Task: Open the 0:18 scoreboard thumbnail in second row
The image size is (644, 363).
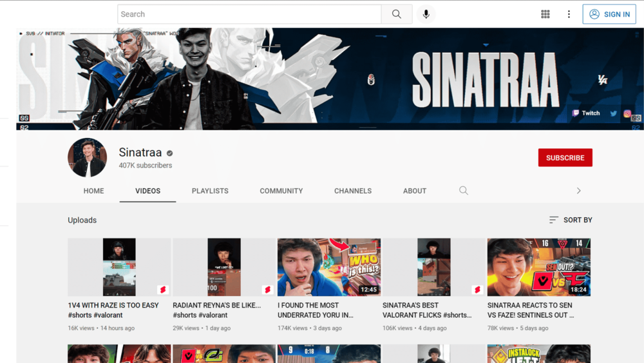Action: tap(329, 353)
